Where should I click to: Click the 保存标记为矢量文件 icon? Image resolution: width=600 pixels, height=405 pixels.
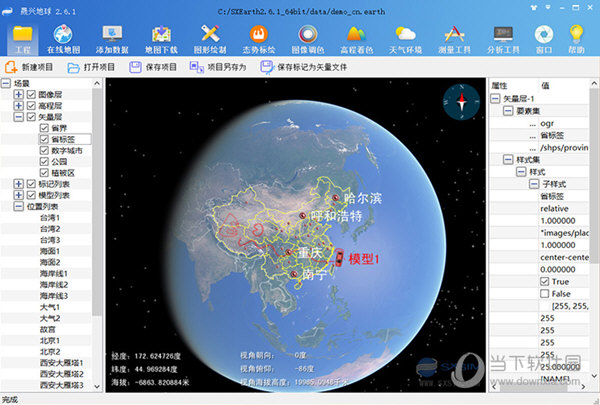(267, 67)
